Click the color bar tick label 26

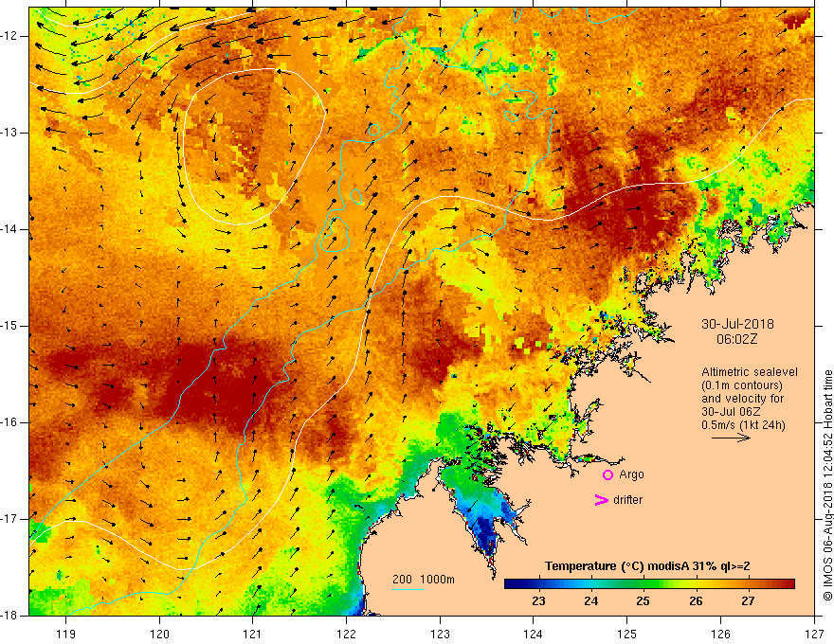point(696,601)
